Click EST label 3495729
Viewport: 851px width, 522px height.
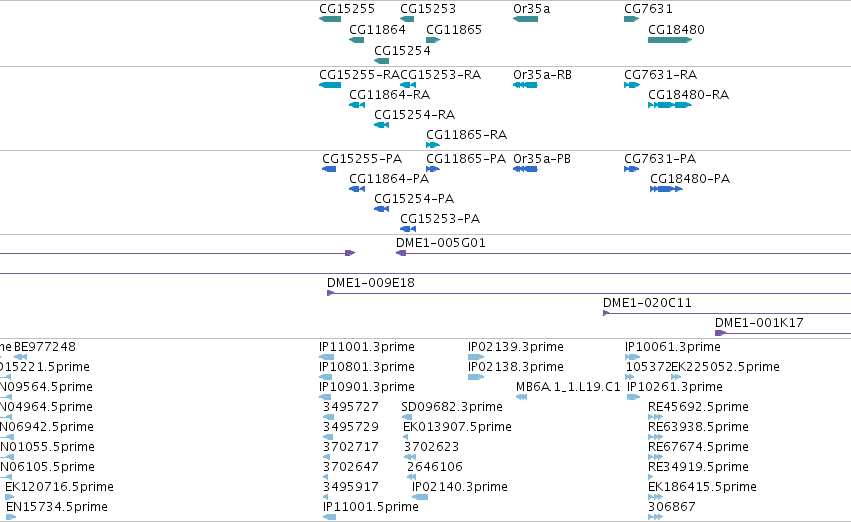[351, 427]
